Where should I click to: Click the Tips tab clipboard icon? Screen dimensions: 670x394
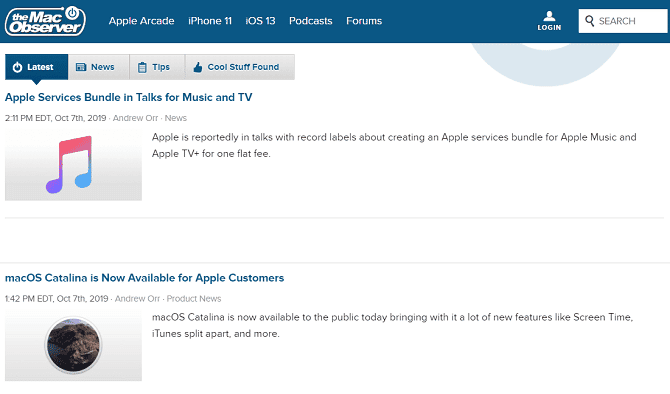click(142, 67)
